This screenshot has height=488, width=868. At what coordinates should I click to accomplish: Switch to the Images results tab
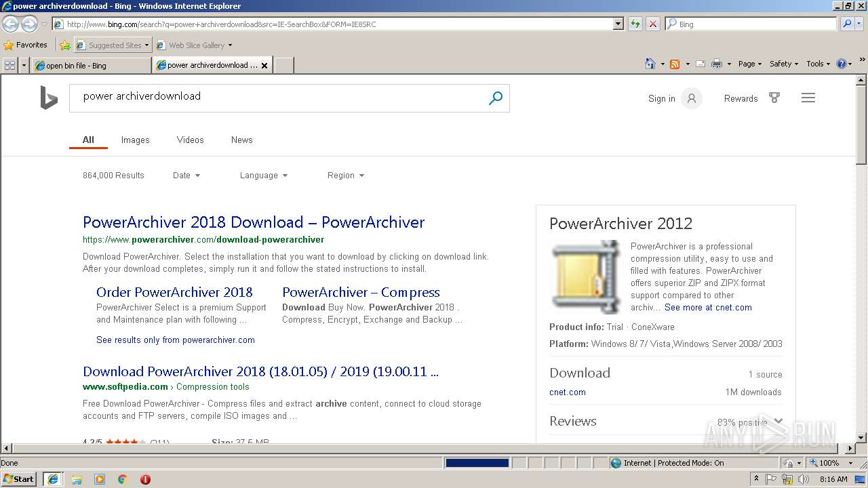click(135, 140)
